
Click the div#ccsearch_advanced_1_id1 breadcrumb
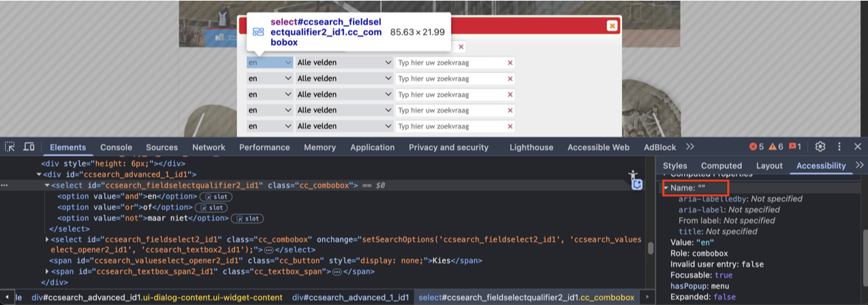point(350,297)
